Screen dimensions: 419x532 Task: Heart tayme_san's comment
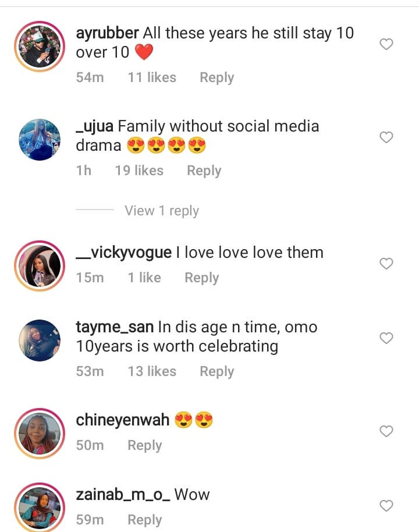click(x=386, y=338)
